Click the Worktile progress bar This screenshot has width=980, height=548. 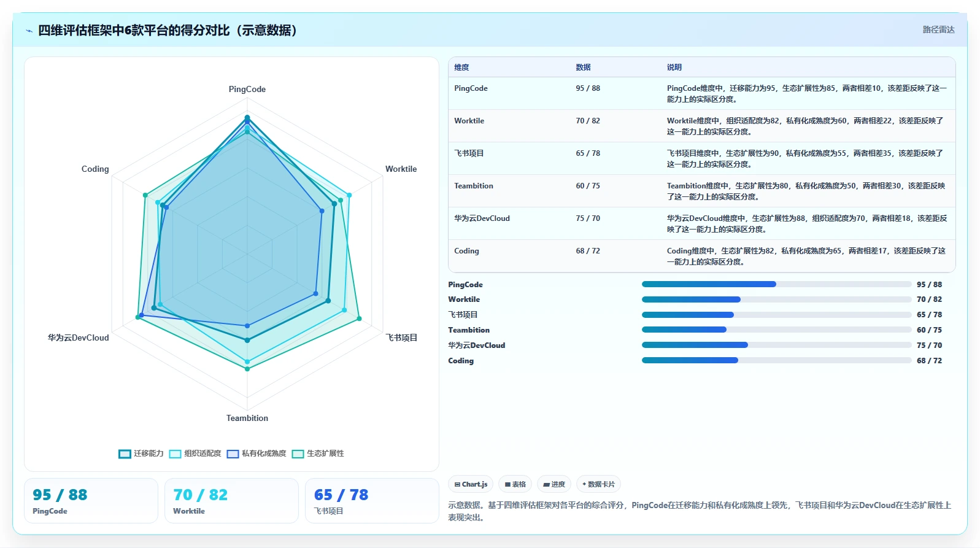[776, 299]
